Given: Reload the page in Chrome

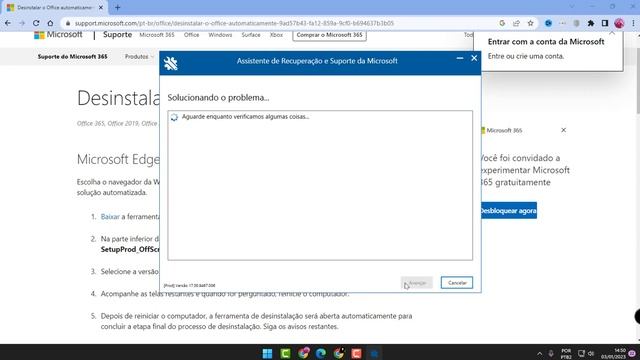Looking at the screenshot, I should pos(36,23).
